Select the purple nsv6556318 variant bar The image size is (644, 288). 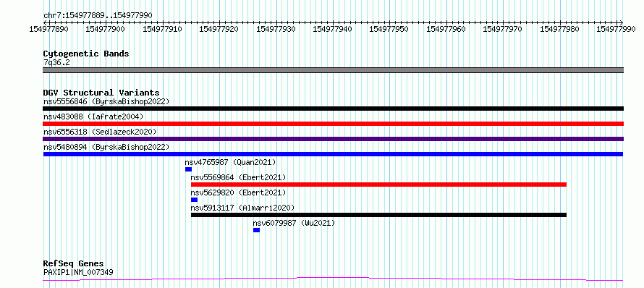(x=333, y=139)
